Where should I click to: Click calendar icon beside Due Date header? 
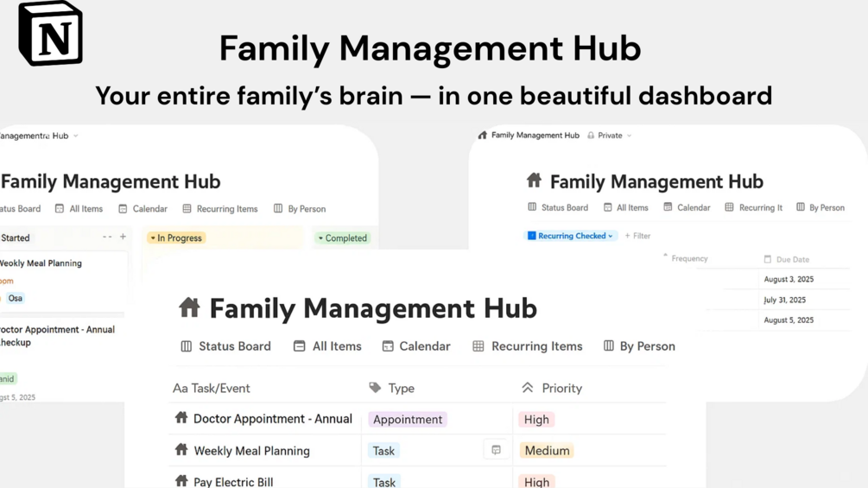pos(767,259)
